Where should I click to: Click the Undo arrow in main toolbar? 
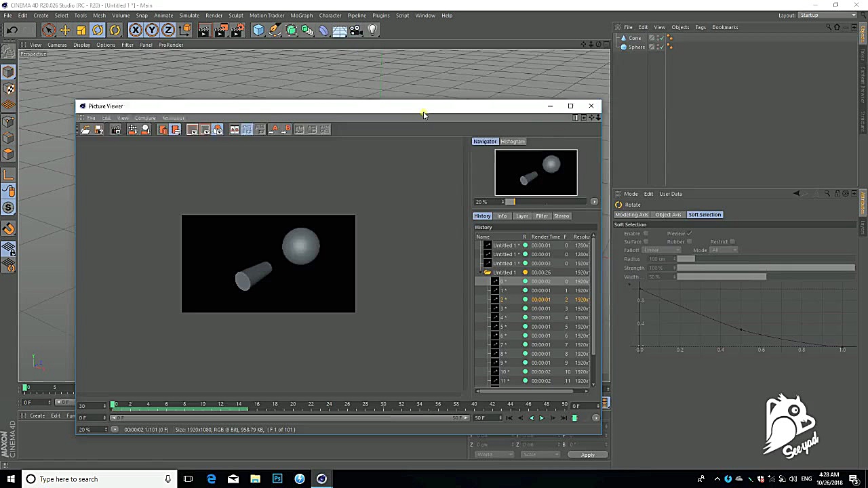(12, 30)
